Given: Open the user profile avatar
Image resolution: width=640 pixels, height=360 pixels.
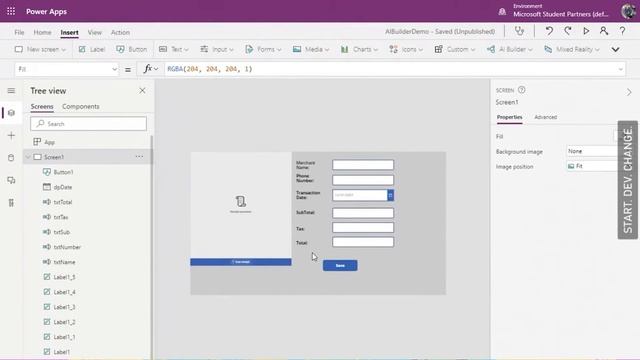Looking at the screenshot, I should coord(629,11).
